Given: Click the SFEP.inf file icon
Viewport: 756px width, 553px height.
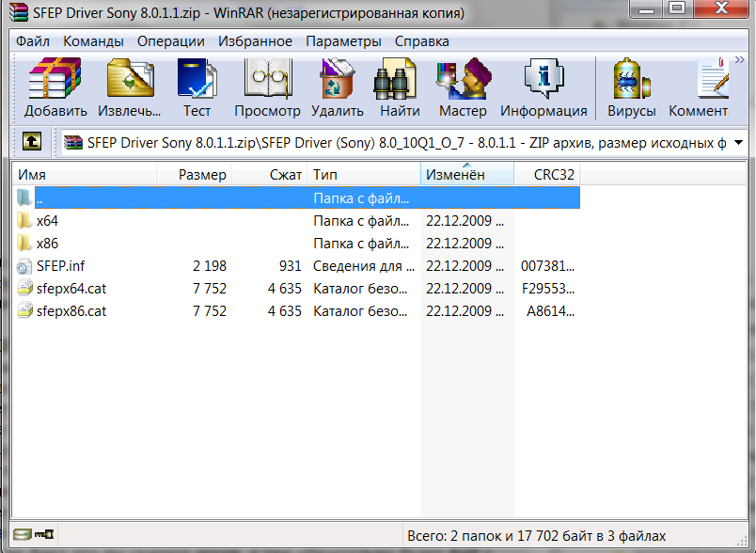Looking at the screenshot, I should pyautogui.click(x=24, y=265).
